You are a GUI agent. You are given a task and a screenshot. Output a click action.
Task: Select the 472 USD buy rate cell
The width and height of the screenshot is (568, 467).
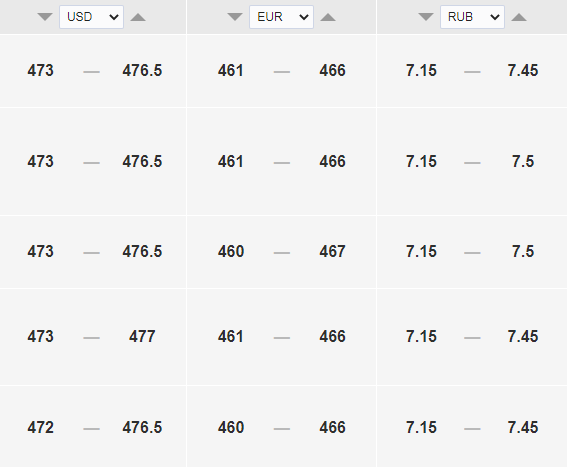click(41, 428)
